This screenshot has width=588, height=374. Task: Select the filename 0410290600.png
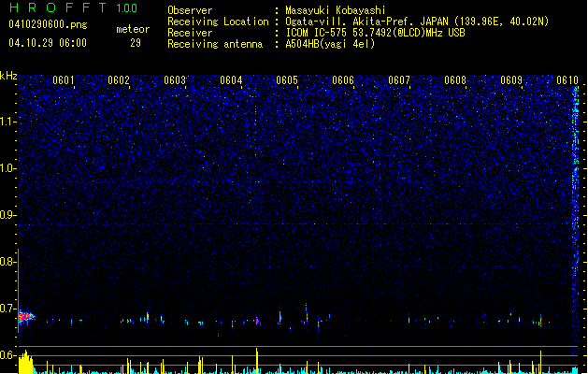click(x=48, y=24)
